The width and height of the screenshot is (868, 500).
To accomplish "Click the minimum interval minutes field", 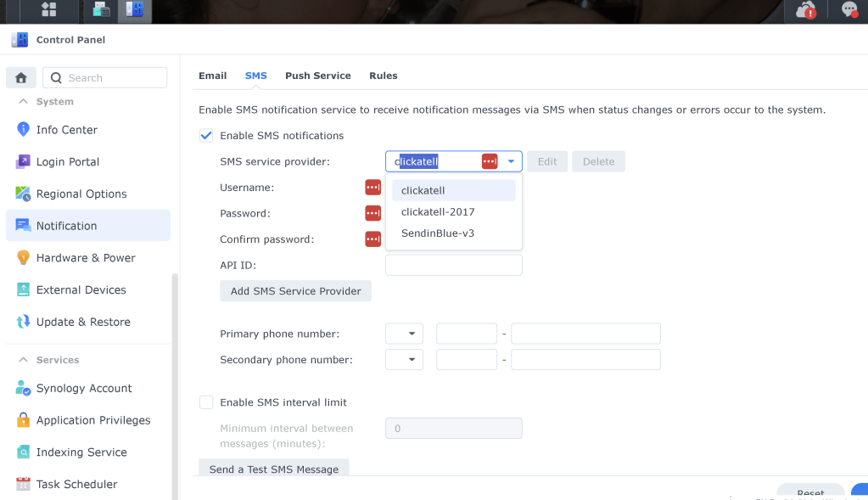I will click(x=453, y=429).
